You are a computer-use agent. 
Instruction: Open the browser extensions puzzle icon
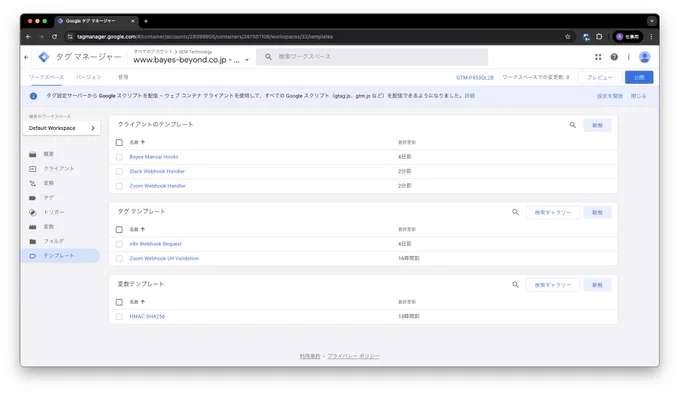pyautogui.click(x=599, y=37)
